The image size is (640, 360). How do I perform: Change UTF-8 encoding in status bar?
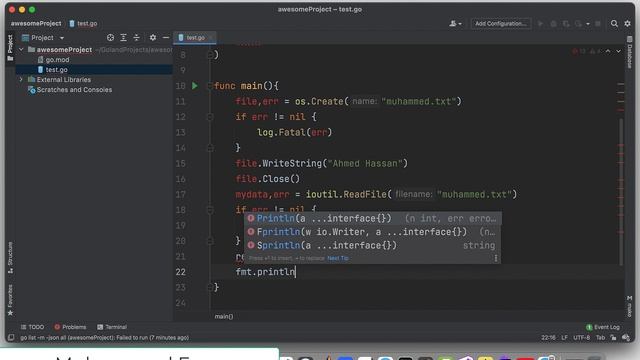pyautogui.click(x=582, y=338)
